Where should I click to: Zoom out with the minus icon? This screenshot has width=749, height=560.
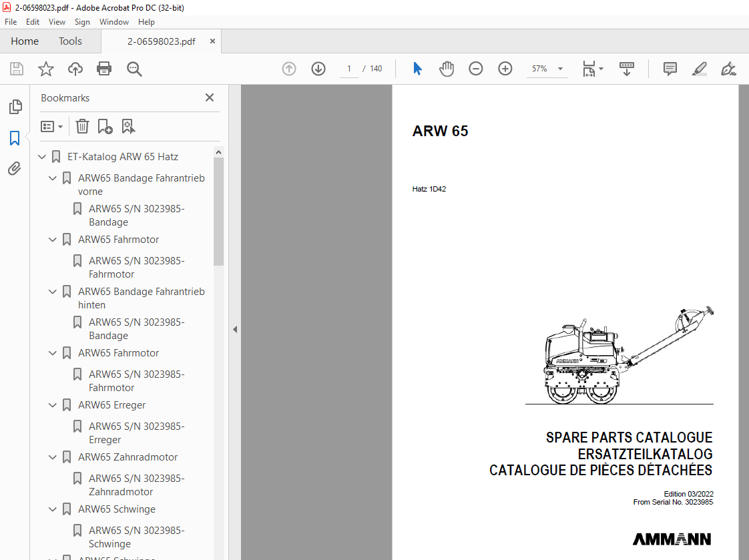[476, 69]
